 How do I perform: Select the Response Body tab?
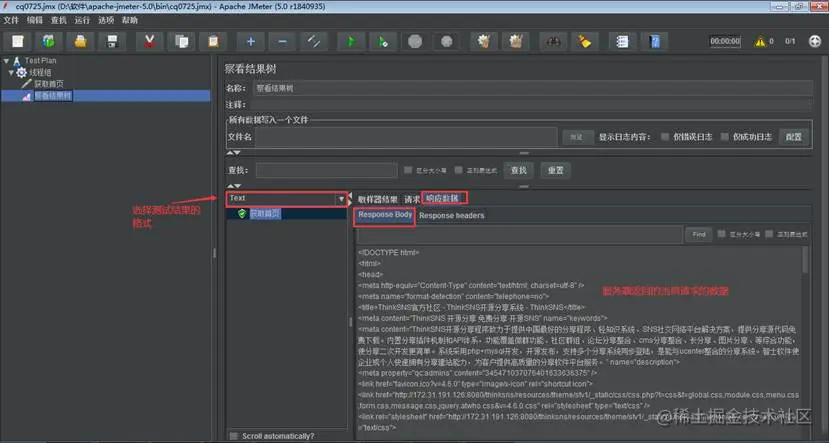pos(385,215)
